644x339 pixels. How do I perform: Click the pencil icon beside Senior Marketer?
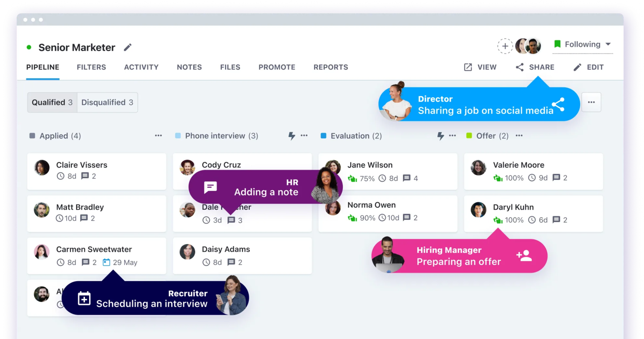coord(127,47)
